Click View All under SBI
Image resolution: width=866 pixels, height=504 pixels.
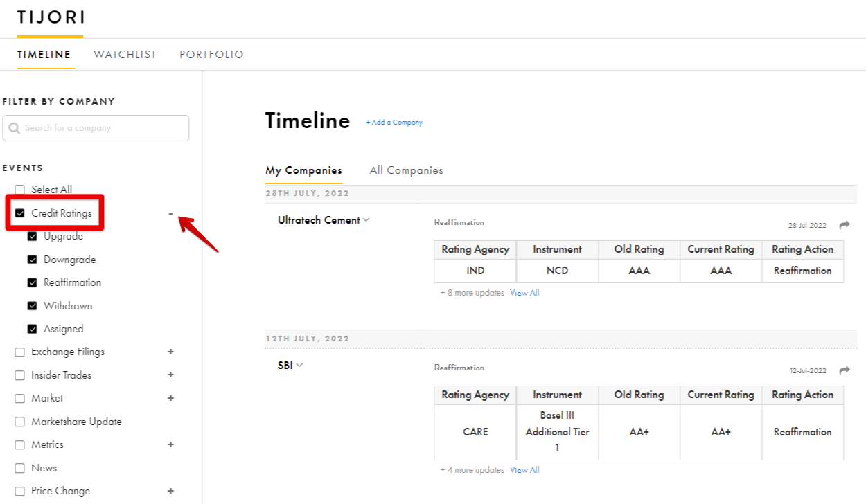tap(524, 470)
